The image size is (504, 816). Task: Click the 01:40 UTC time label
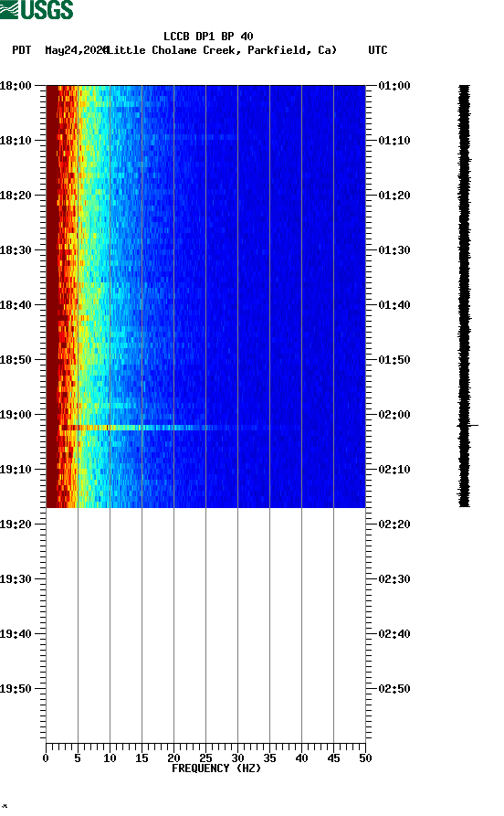394,304
